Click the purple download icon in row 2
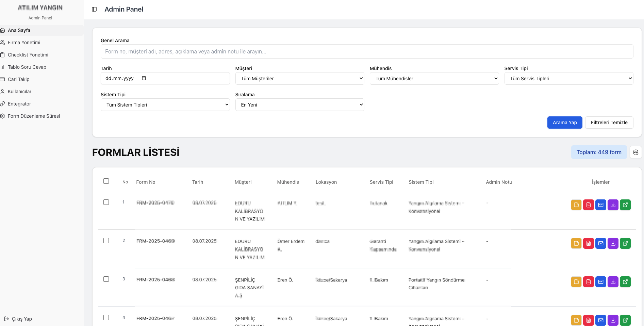This screenshot has height=326, width=644. [613, 243]
